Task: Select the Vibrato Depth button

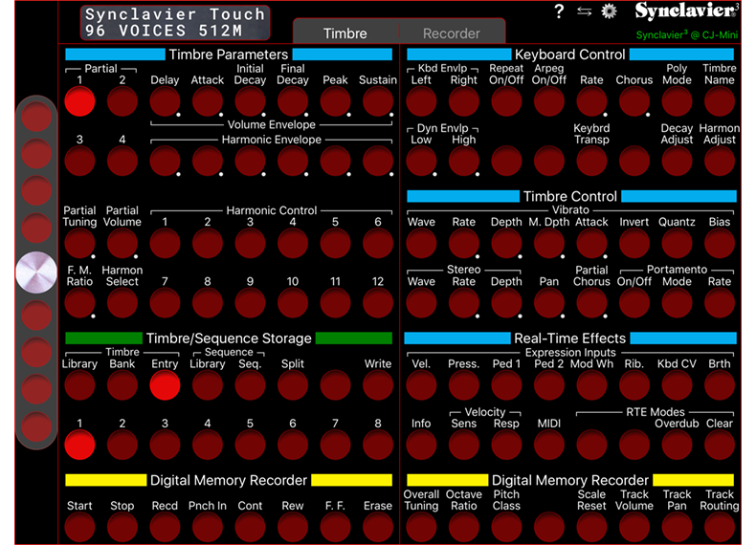Action: pos(506,244)
